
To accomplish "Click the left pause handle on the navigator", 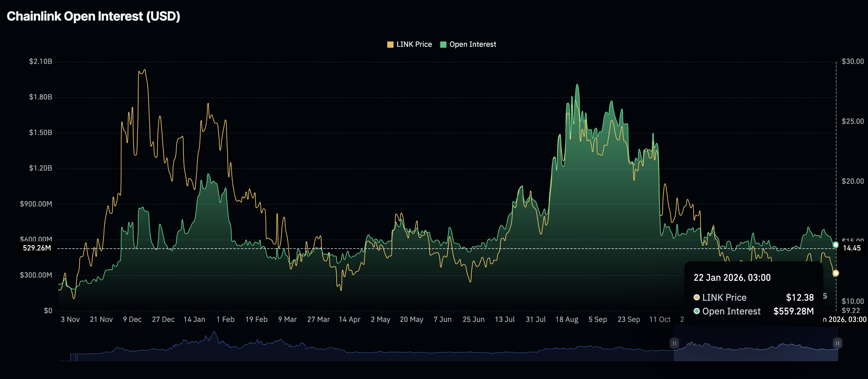I will (x=674, y=343).
